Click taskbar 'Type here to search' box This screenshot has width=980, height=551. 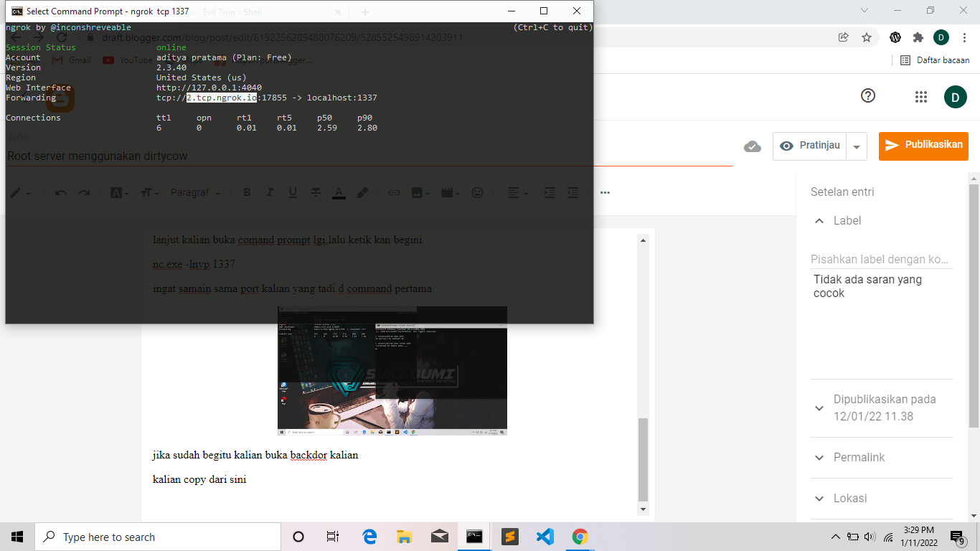tap(158, 537)
